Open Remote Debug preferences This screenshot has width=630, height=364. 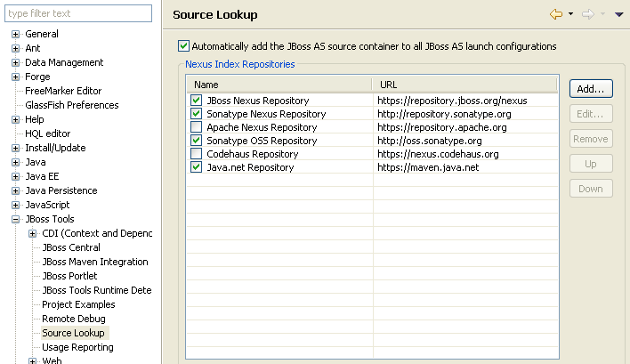point(74,319)
